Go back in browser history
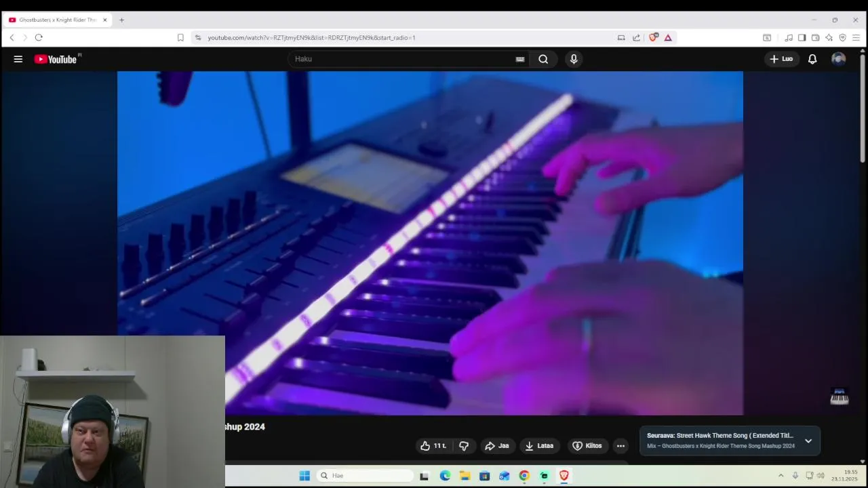 (x=12, y=37)
